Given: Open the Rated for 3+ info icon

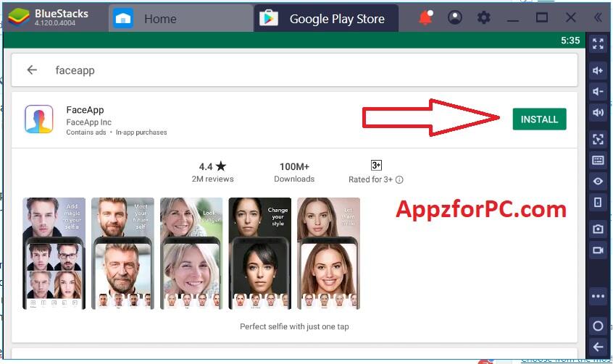Looking at the screenshot, I should pos(399,179).
